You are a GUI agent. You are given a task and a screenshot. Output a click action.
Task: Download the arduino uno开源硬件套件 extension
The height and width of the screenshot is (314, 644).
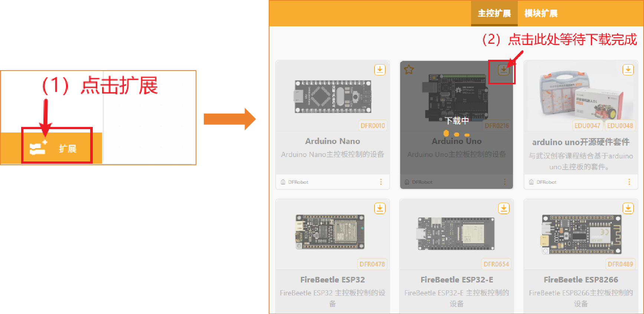point(628,69)
